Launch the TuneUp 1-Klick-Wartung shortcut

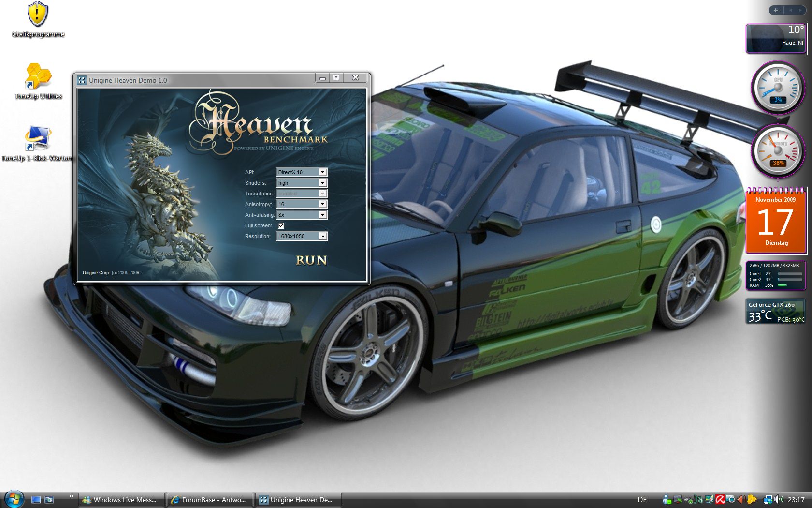tap(38, 144)
